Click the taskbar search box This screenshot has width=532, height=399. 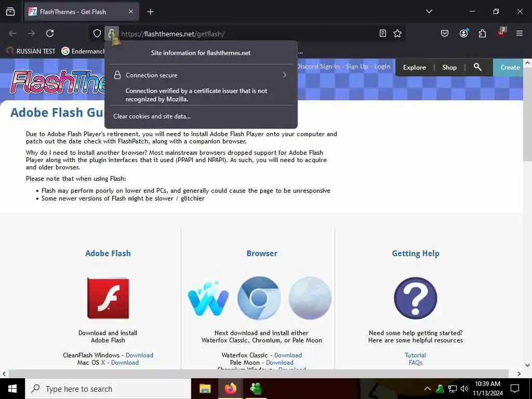108,389
